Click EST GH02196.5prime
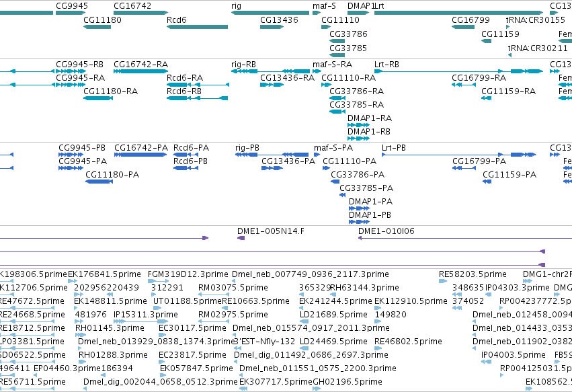Screen dimensions: 572x392 (348, 382)
